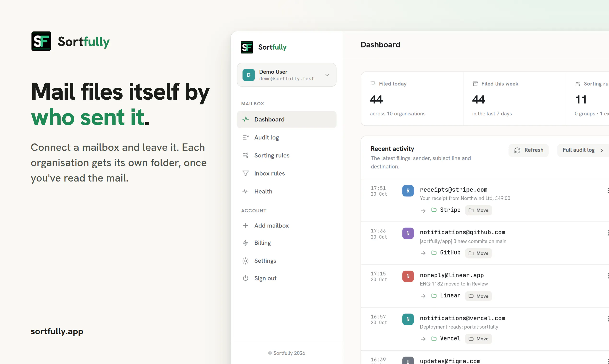Image resolution: width=609 pixels, height=364 pixels.
Task: Click the subject "[sortfully/app] 3 new commits on main"
Action: click(x=463, y=241)
